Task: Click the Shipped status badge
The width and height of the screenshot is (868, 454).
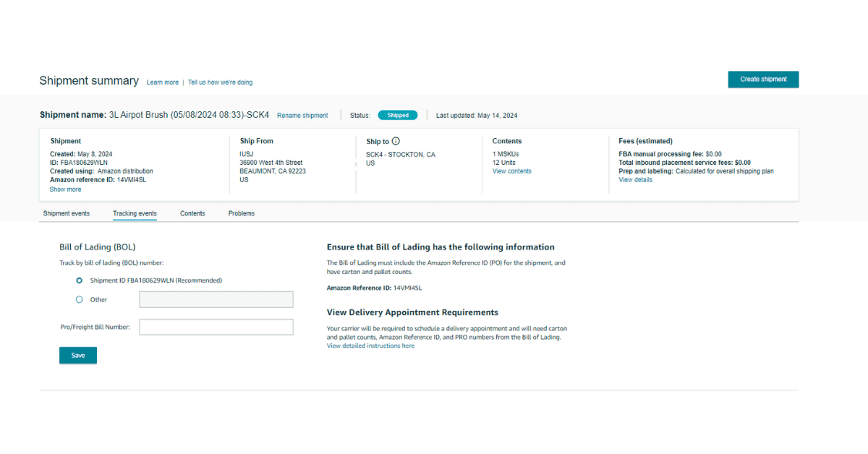Action: (x=397, y=116)
